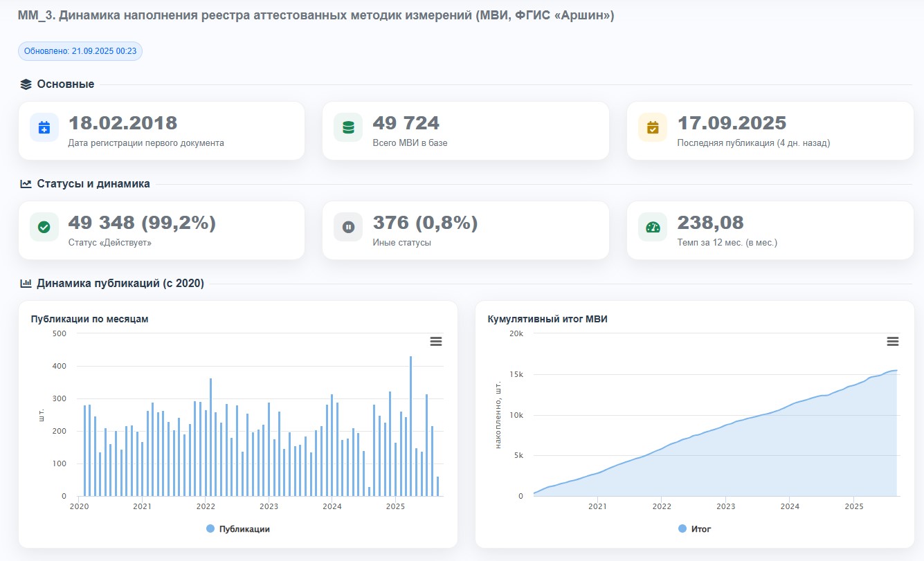Screen dimensions: 924x561
Task: Click the Последняя публикация card text
Action: tap(753, 143)
